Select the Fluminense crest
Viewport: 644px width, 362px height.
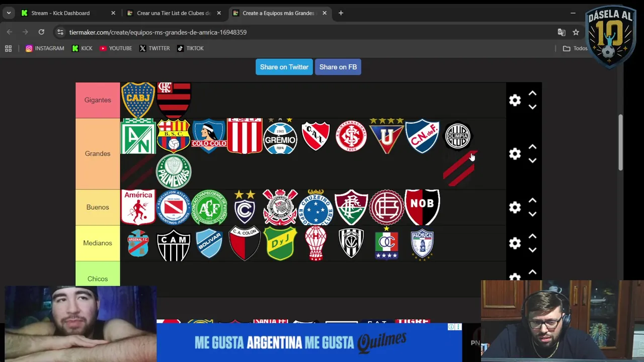(x=351, y=207)
